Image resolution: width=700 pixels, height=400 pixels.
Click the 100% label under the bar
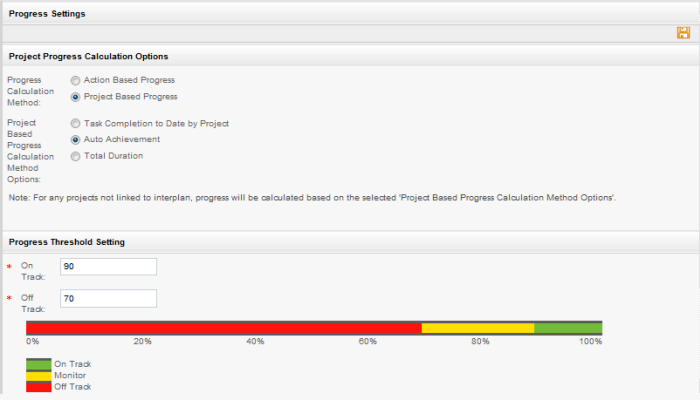590,342
